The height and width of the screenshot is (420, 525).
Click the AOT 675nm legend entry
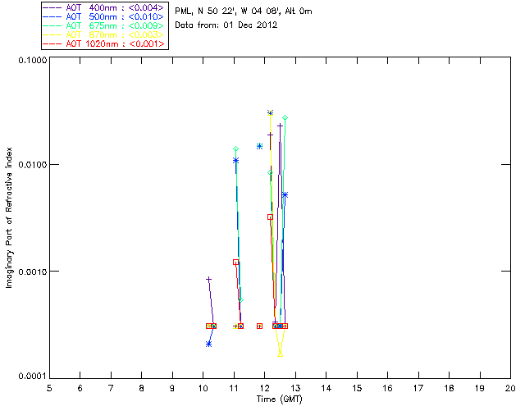(x=104, y=25)
